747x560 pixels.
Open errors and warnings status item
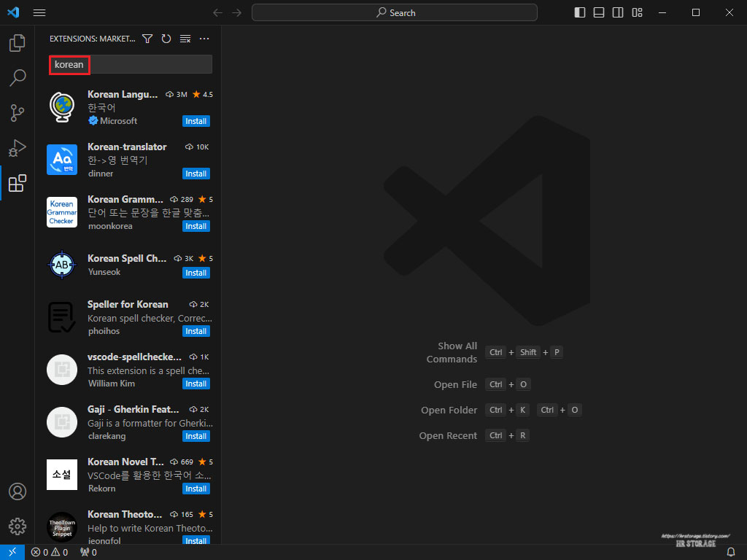pos(50,552)
